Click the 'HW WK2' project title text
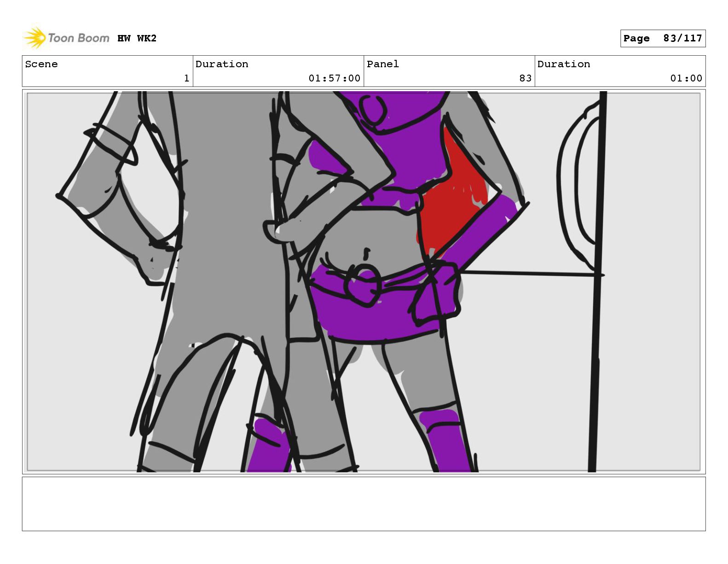 [137, 38]
